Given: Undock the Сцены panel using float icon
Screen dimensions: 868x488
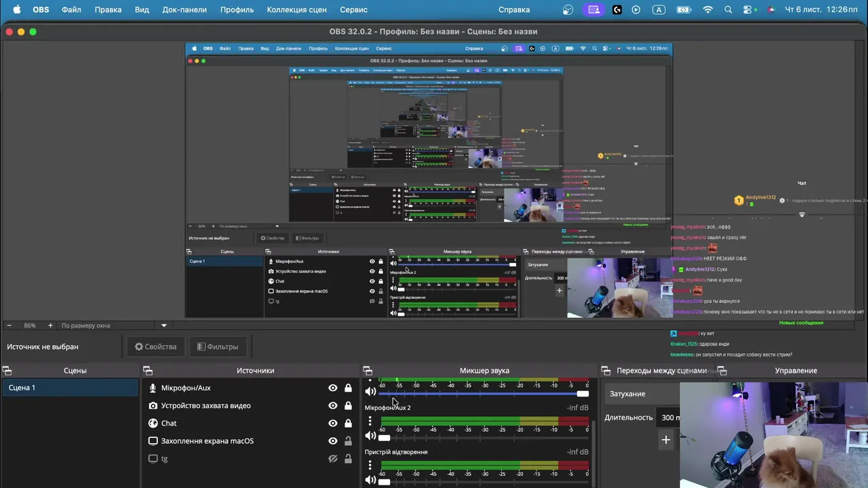Looking at the screenshot, I should pyautogui.click(x=7, y=371).
